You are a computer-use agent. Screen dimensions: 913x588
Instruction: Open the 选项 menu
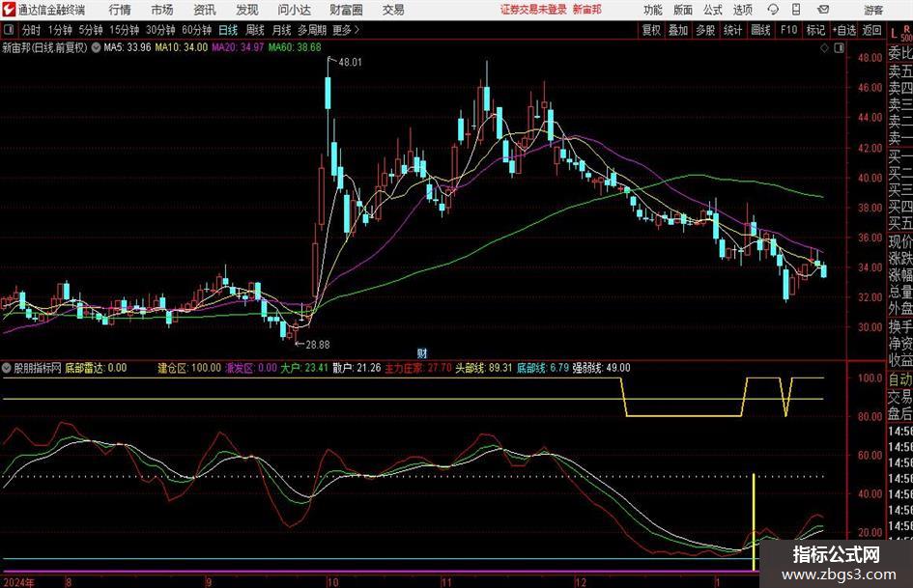742,10
